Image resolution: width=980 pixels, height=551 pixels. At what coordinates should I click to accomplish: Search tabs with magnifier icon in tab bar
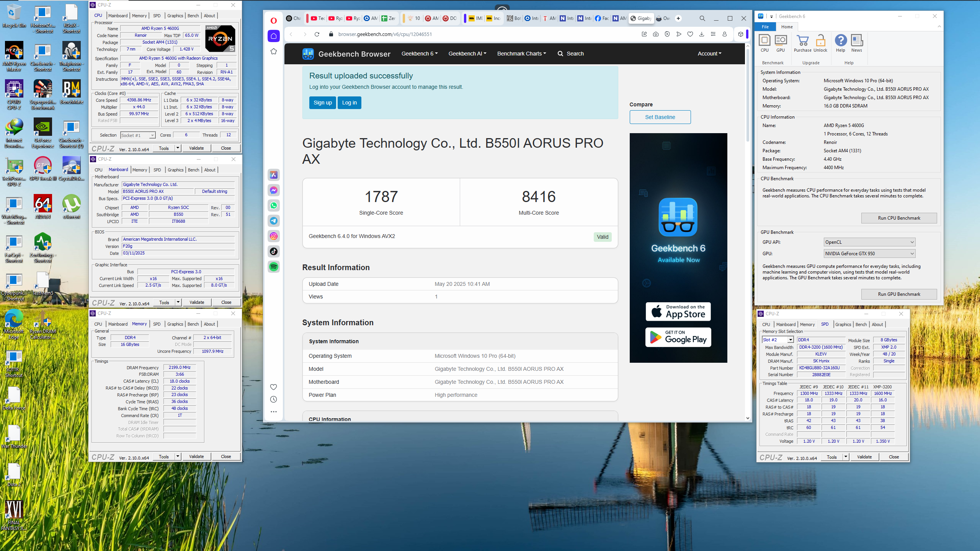(702, 18)
